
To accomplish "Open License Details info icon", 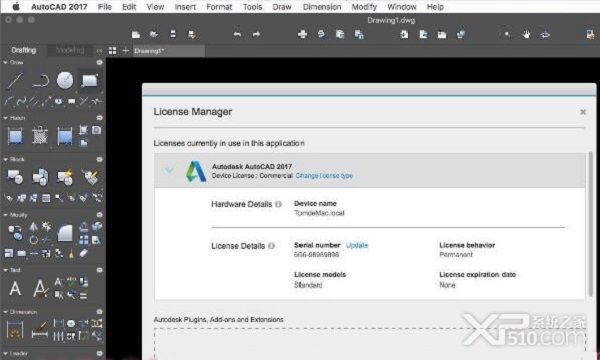I will pyautogui.click(x=271, y=246).
